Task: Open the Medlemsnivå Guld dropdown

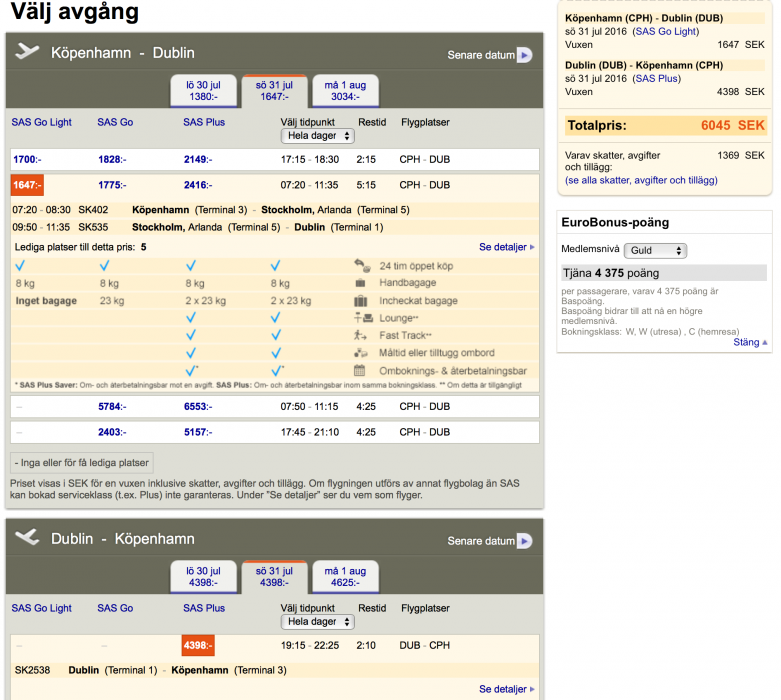Action: coord(655,251)
